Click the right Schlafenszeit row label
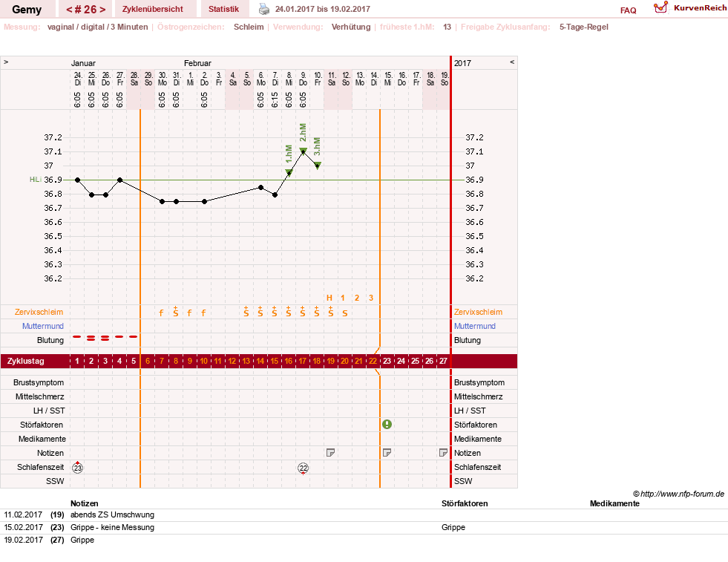This screenshot has width=728, height=562. pyautogui.click(x=477, y=467)
